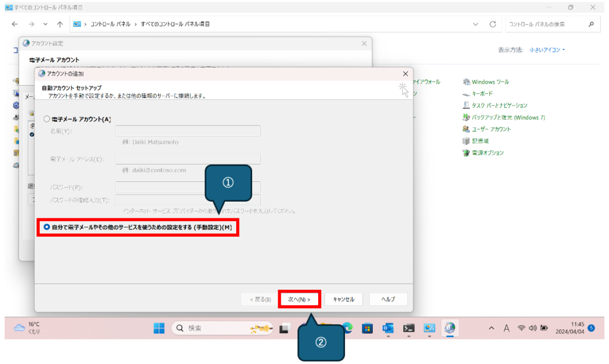Refresh the Control Panel address bar
609x364 pixels.
pyautogui.click(x=492, y=24)
